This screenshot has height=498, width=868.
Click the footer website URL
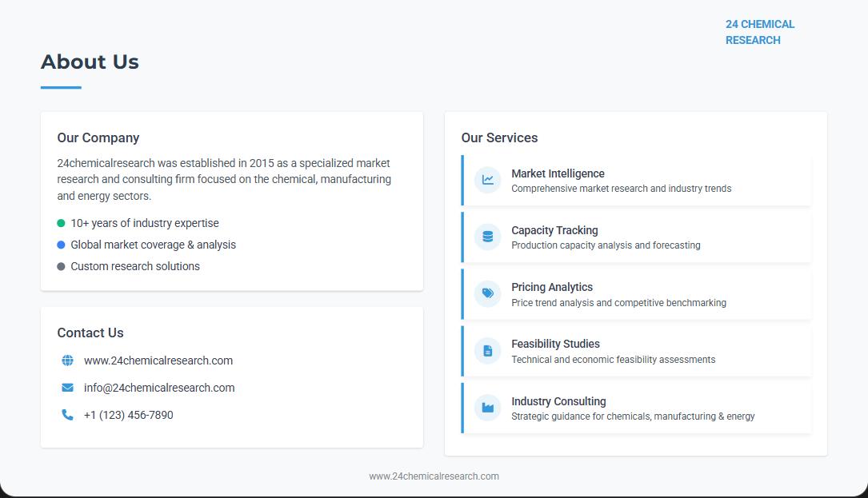click(434, 476)
